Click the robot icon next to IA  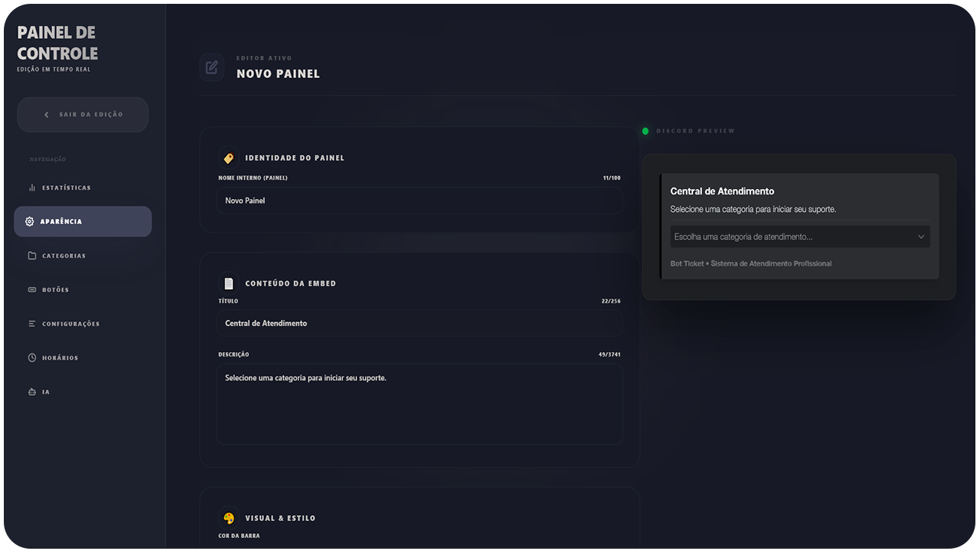[x=32, y=392]
